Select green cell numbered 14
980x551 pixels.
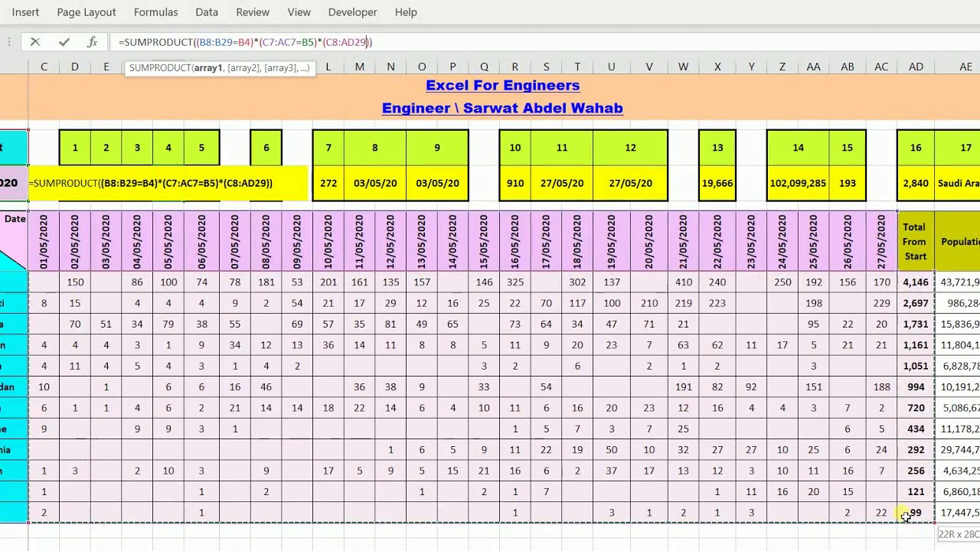point(798,148)
